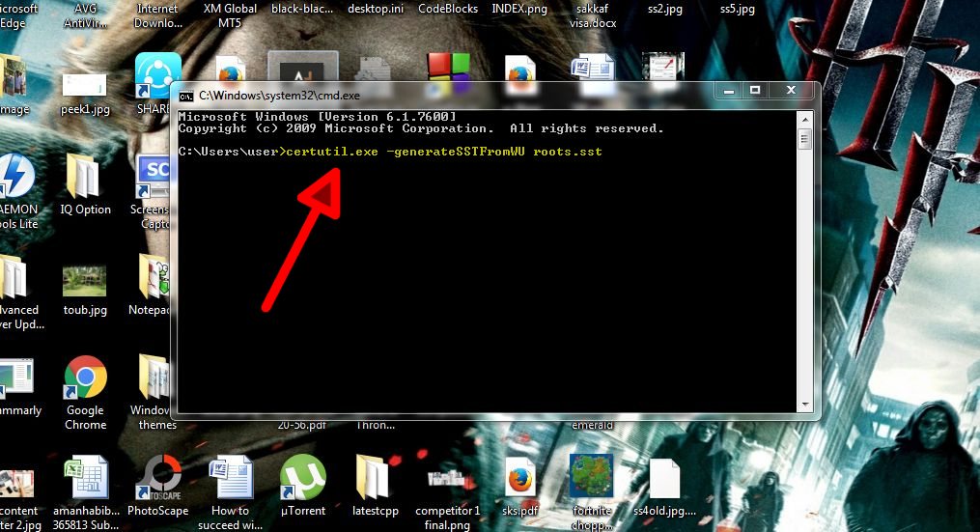The width and height of the screenshot is (980, 532).
Task: Open the How to succeed wi... document
Action: coord(231,477)
